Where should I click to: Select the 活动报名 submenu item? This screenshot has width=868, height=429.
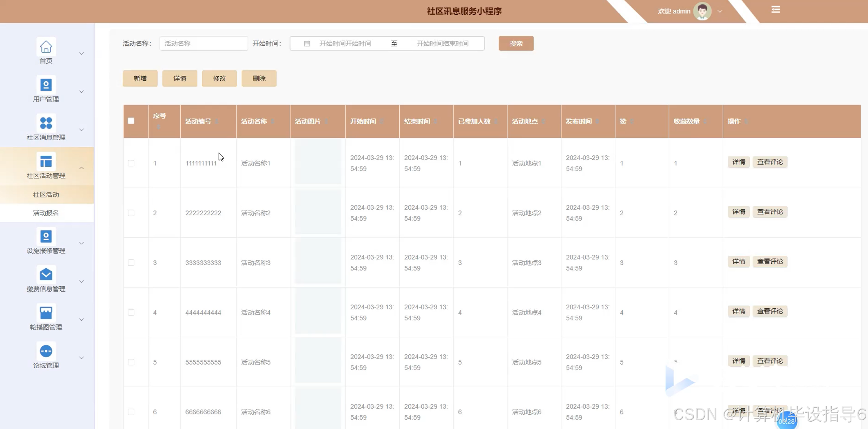pos(46,213)
